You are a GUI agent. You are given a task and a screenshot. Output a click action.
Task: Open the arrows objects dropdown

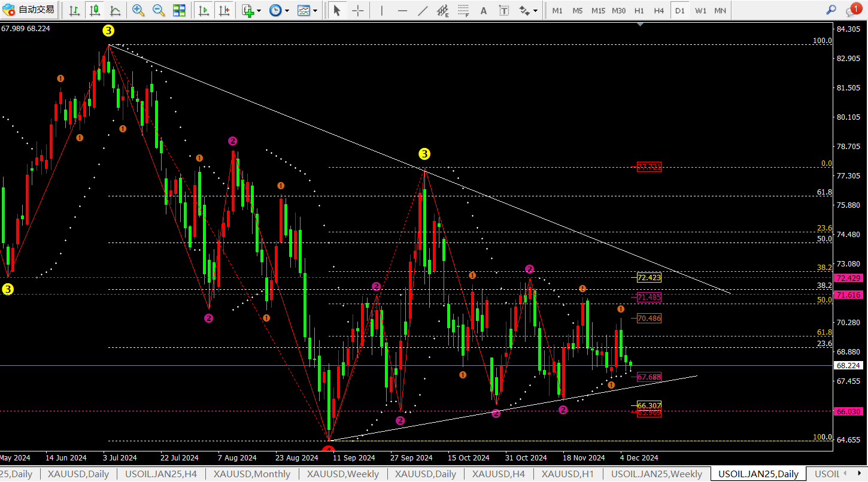tap(528, 10)
